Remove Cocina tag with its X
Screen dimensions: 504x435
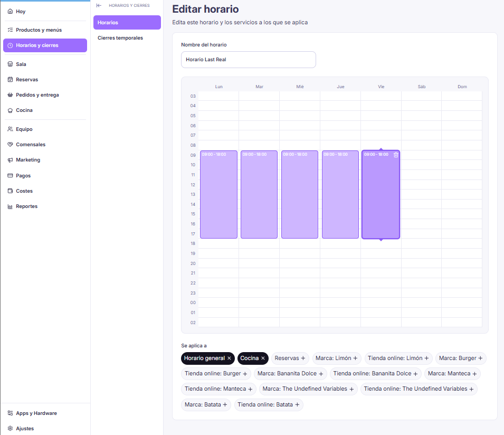click(263, 358)
